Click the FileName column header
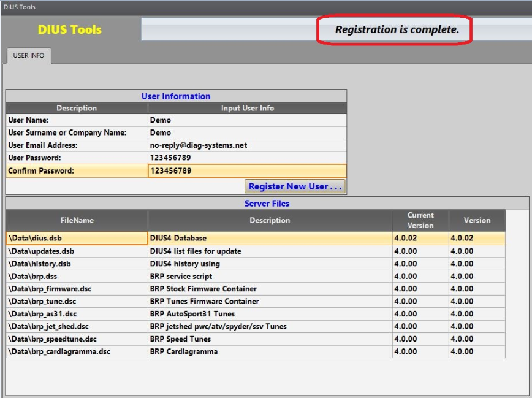This screenshot has height=398, width=532. coord(77,220)
